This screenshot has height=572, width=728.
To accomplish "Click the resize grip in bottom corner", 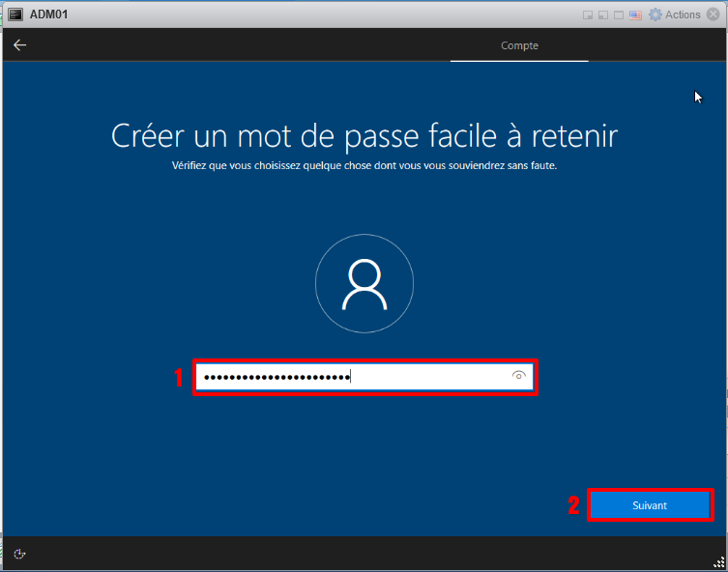I will tap(718, 562).
